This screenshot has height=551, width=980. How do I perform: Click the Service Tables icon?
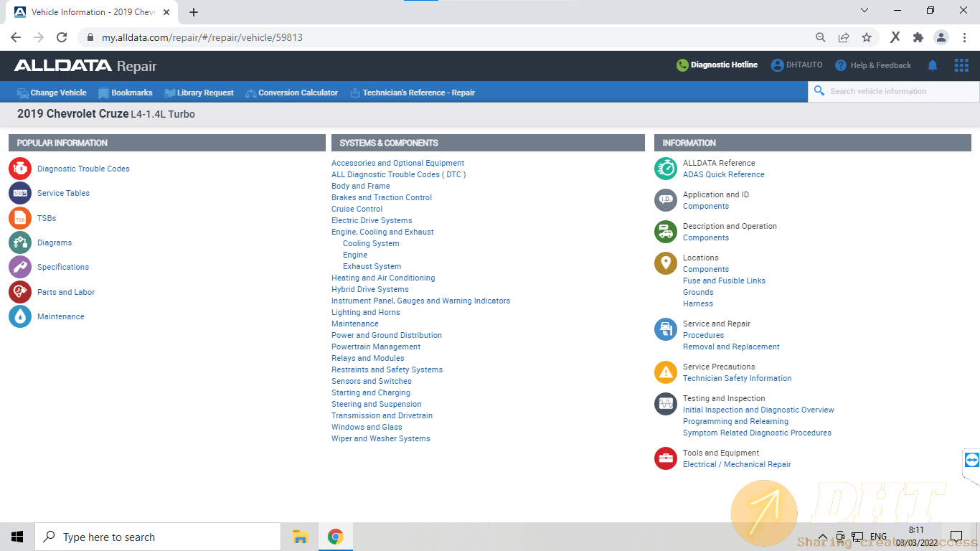point(20,193)
